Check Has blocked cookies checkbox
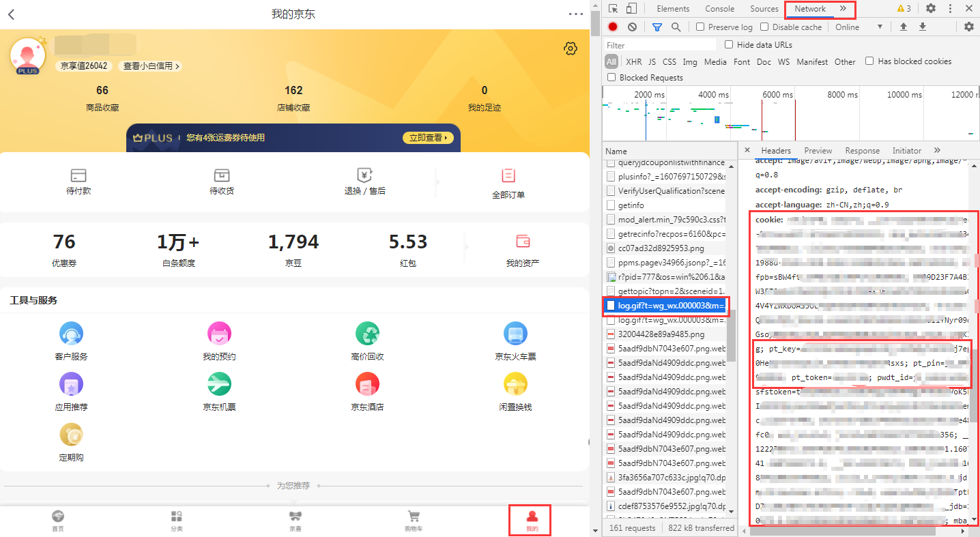Viewport: 980px width, 537px height. pyautogui.click(x=869, y=61)
